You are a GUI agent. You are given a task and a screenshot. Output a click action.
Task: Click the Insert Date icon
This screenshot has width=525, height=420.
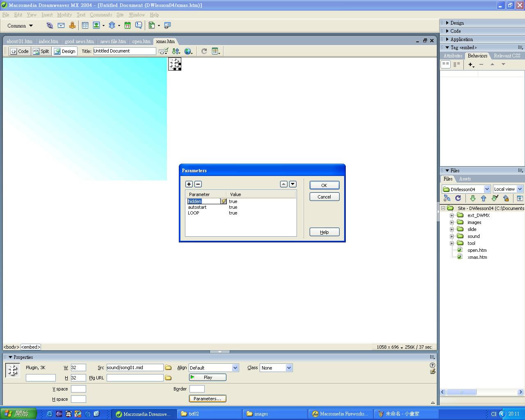pos(128,25)
